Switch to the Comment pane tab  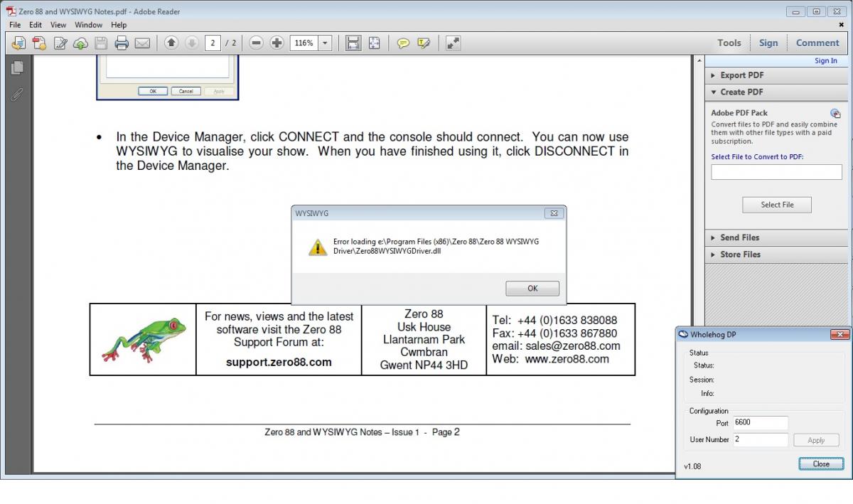(x=817, y=43)
